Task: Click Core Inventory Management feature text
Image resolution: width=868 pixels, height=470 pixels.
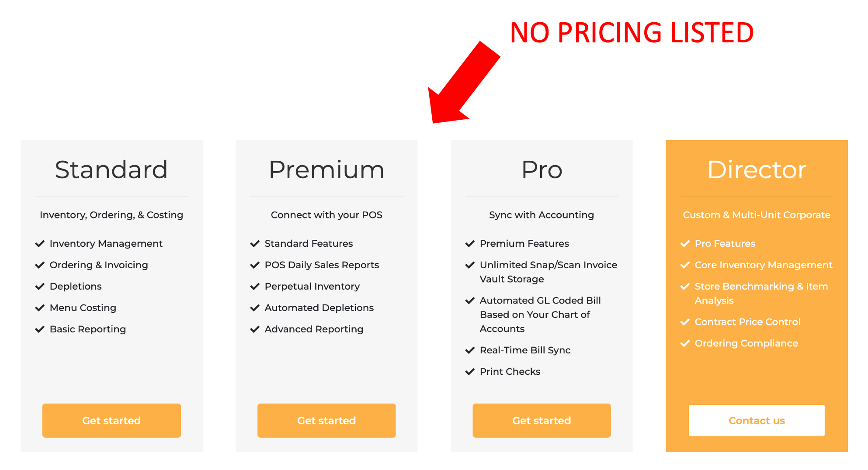Action: [x=763, y=265]
